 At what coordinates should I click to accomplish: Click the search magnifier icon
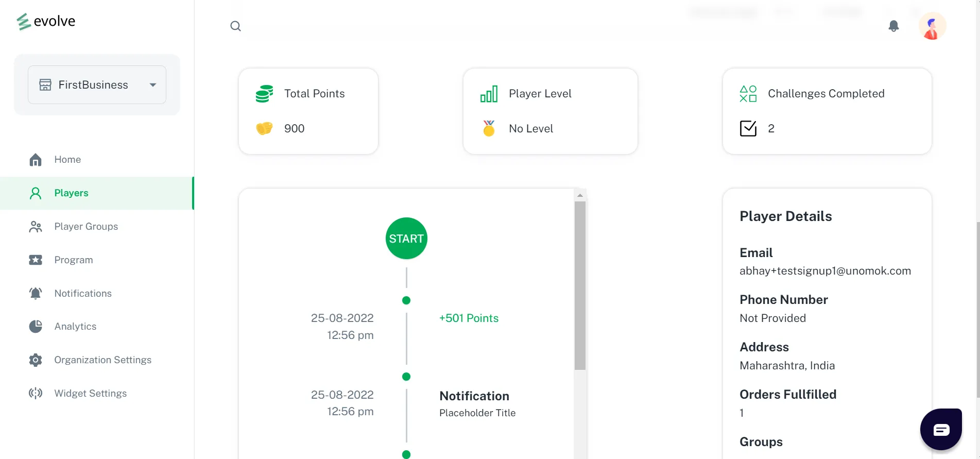235,26
